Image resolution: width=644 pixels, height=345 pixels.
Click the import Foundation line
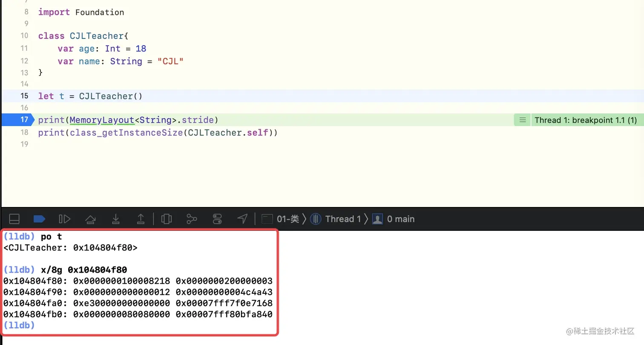pos(81,12)
